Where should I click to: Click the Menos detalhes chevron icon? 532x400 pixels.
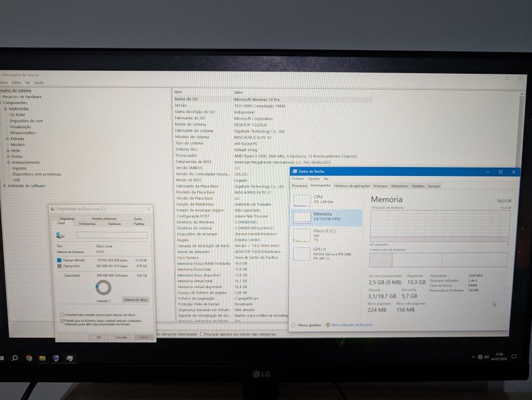pyautogui.click(x=294, y=324)
